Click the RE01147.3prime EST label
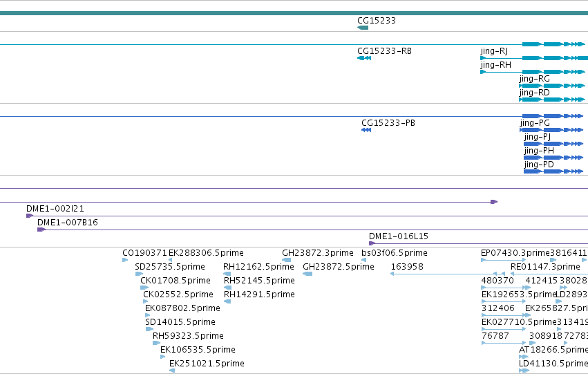This screenshot has height=374, width=588. (x=545, y=267)
